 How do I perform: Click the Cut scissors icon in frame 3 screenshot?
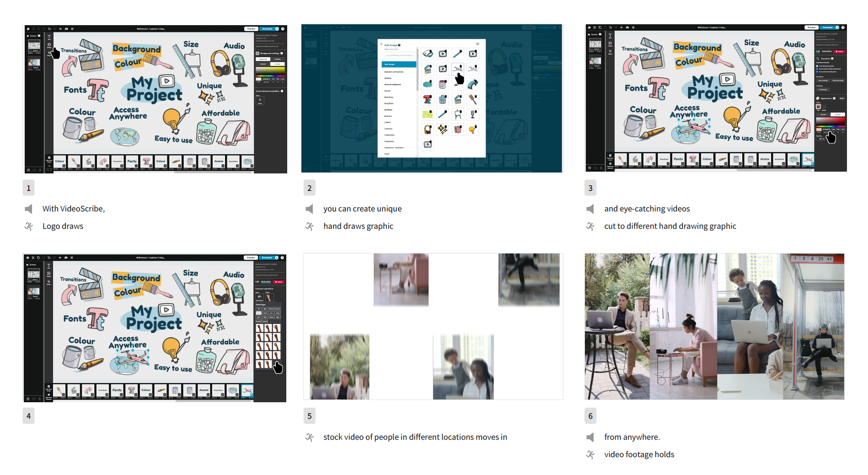tap(595, 27)
